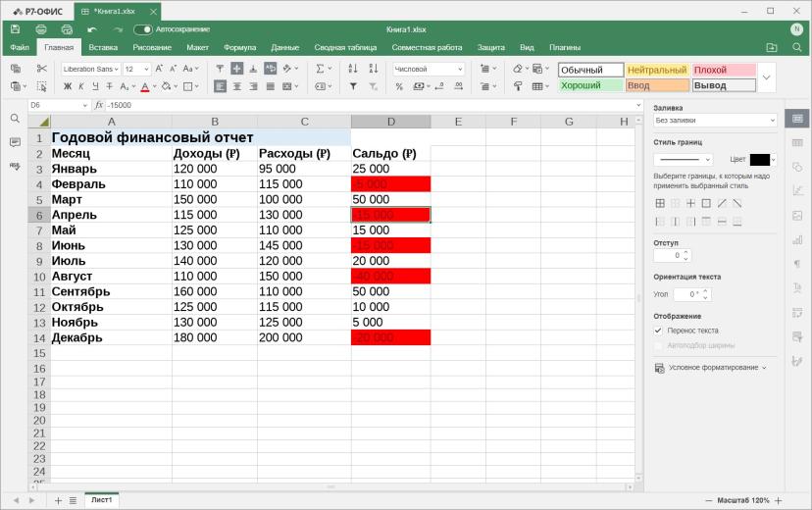
Task: Open file location using the folder icon
Action: click(x=772, y=47)
